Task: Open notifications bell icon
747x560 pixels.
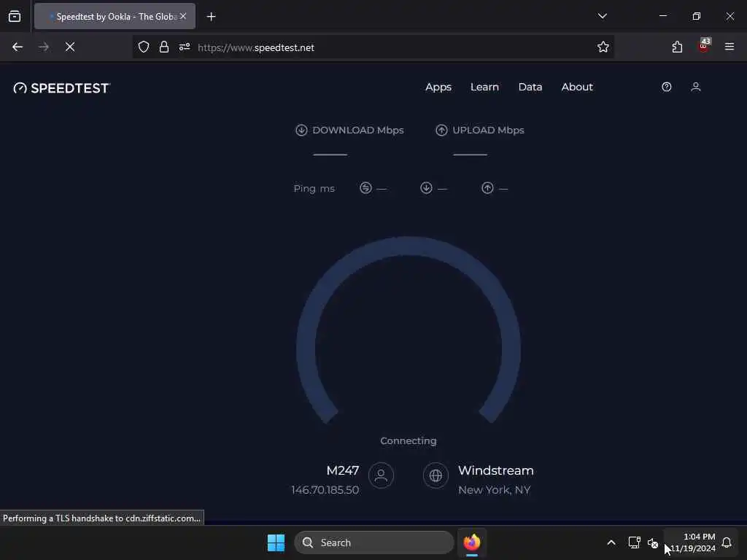Action: [727, 542]
